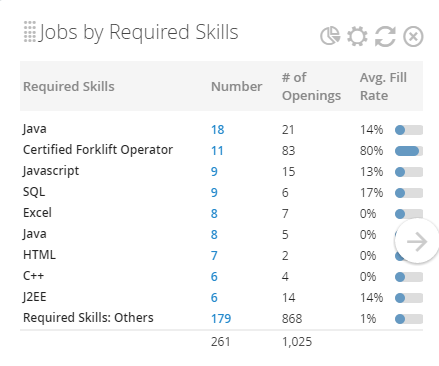Grab the dotted drag handle beside the title
This screenshot has height=366, width=439.
pos(30,32)
